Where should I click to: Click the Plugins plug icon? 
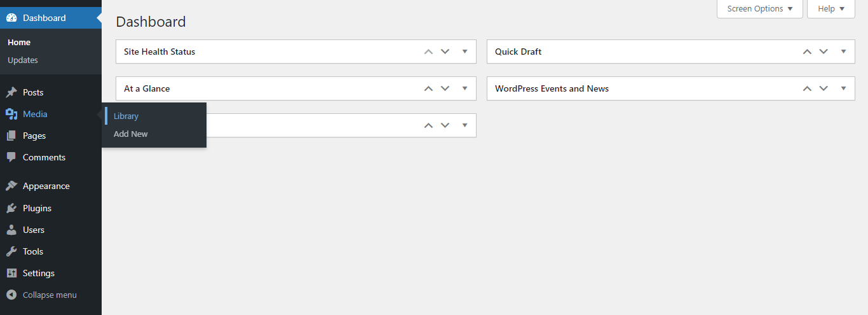(11, 208)
